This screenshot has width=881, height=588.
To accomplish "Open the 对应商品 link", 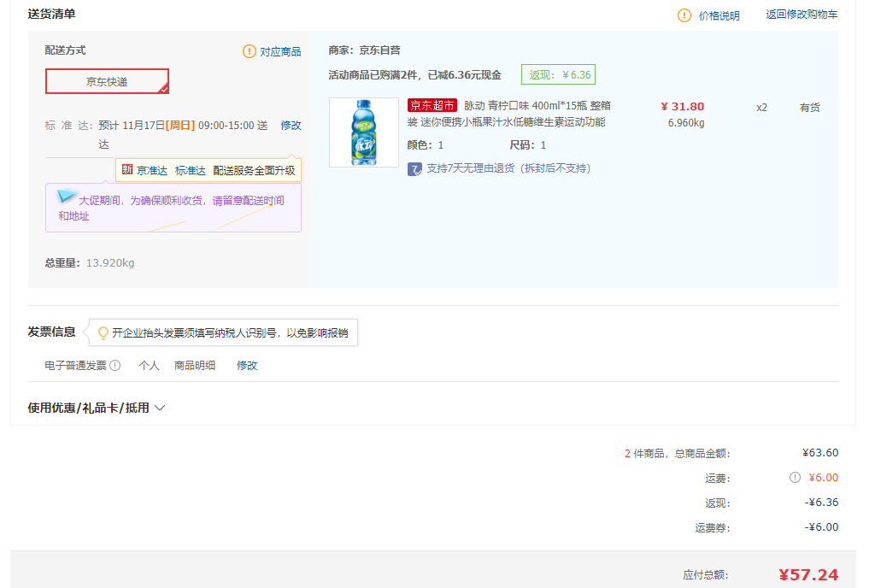I will [279, 52].
